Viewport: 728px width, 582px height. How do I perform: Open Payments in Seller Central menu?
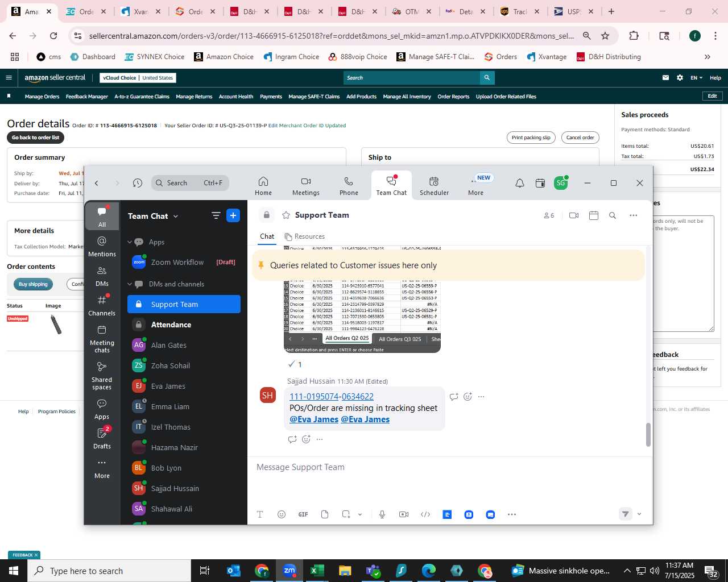[x=271, y=97]
